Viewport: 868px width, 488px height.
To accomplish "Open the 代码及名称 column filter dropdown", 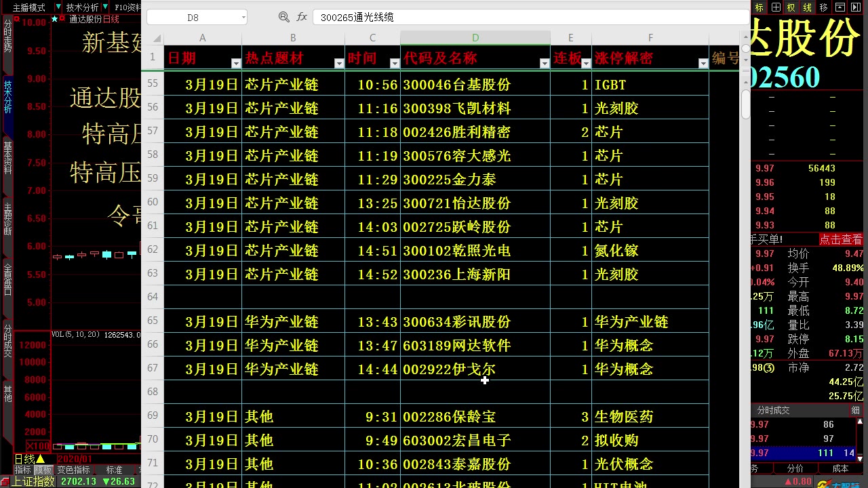I will pyautogui.click(x=545, y=63).
